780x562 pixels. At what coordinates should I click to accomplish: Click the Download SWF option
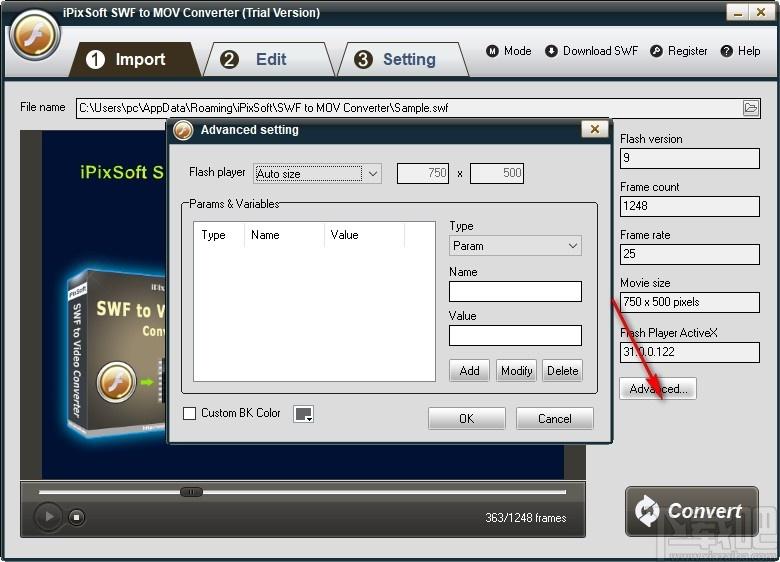pos(591,51)
